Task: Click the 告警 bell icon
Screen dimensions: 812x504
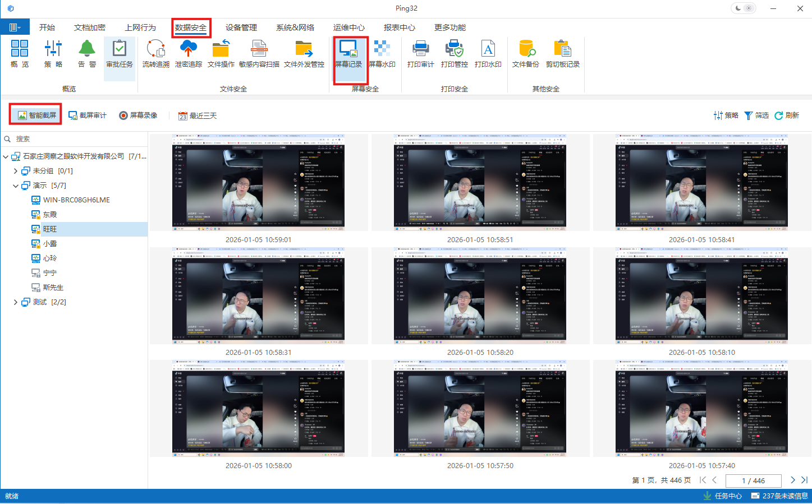Action: pyautogui.click(x=86, y=54)
